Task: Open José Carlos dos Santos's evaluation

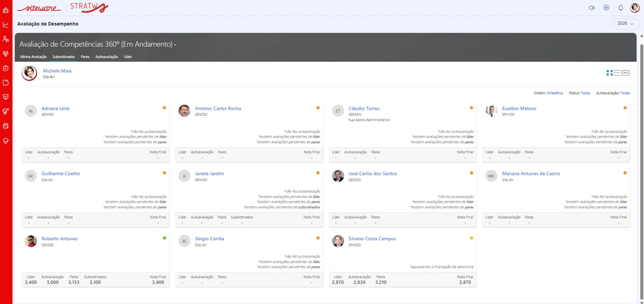Action: click(x=373, y=174)
